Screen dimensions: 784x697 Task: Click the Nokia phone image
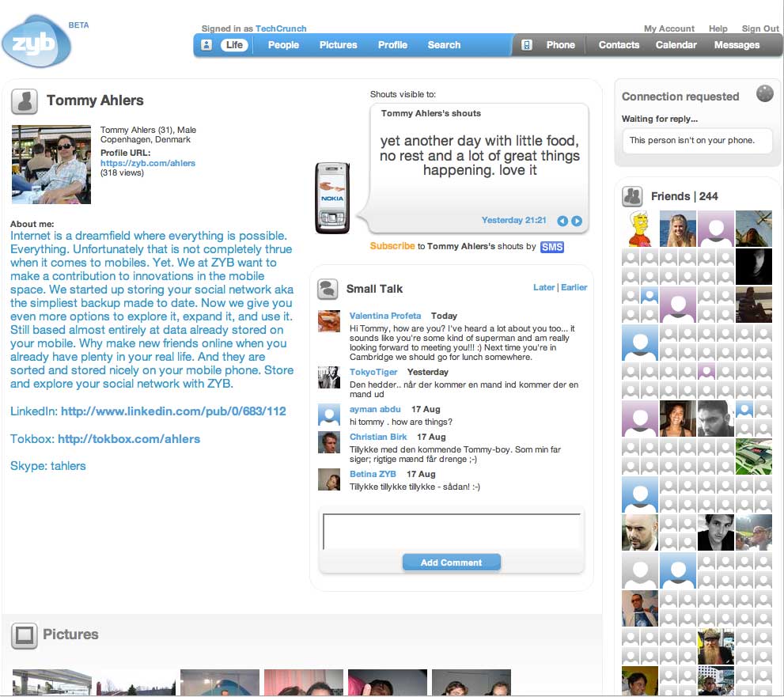[x=332, y=198]
